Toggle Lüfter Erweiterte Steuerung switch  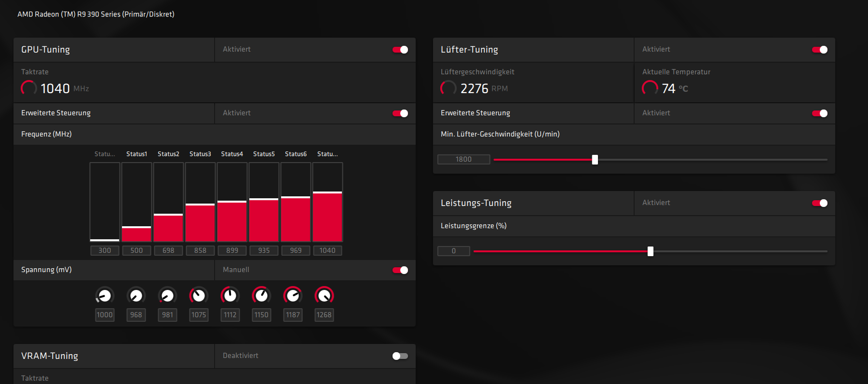tap(820, 113)
